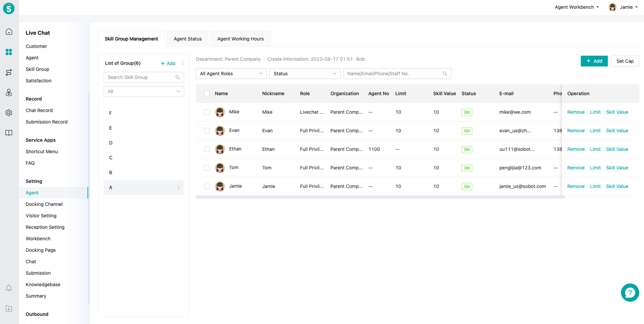The image size is (644, 324).
Task: Click agent number 1100 in Ethan's row
Action: pos(374,149)
